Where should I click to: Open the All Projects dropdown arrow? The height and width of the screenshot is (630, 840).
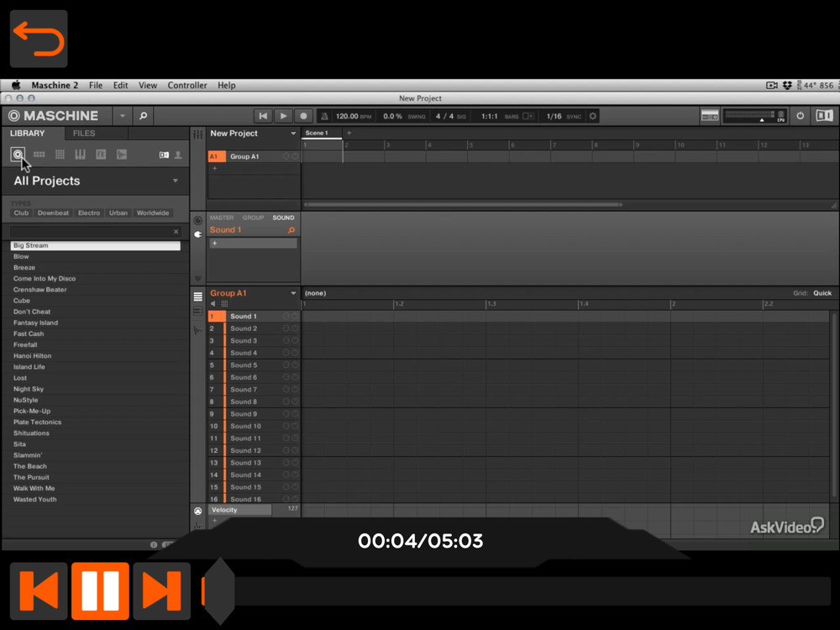(176, 181)
